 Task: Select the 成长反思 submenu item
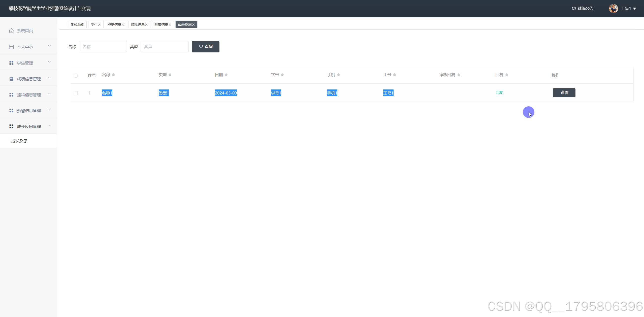19,141
